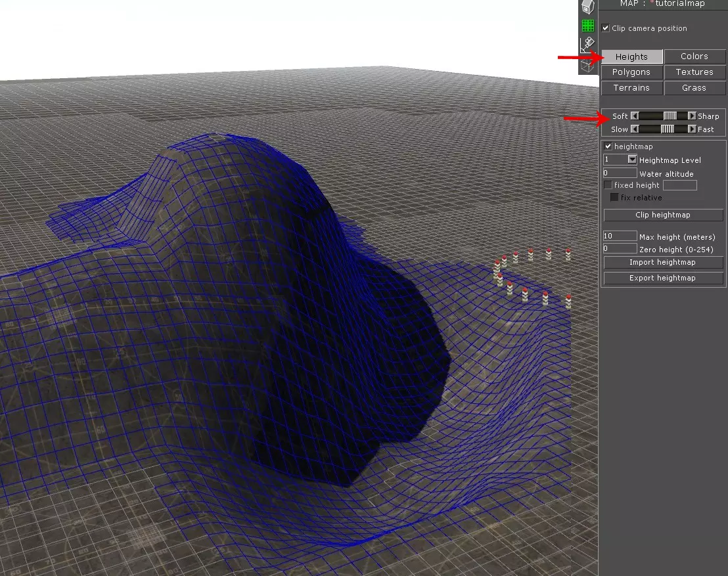
Task: Switch to the Textures tab
Action: (x=694, y=72)
